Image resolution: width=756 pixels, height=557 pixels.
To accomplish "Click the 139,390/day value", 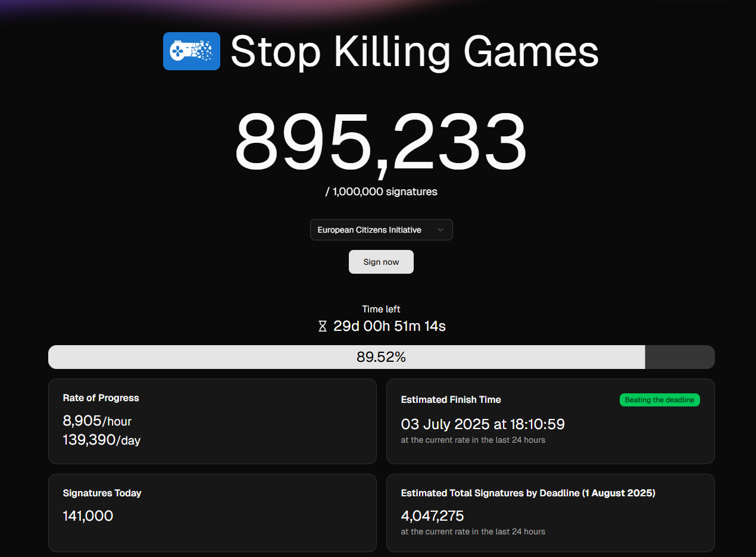I will pyautogui.click(x=102, y=440).
